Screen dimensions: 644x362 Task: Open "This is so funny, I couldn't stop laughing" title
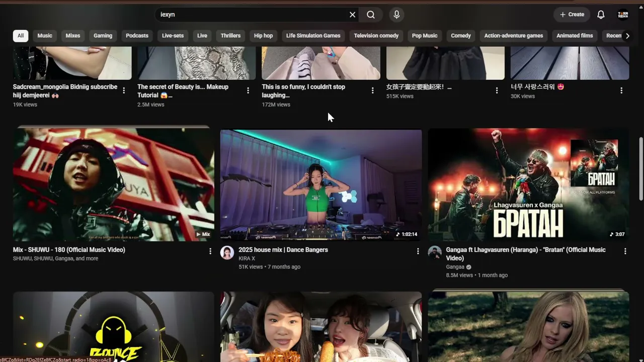click(x=303, y=91)
